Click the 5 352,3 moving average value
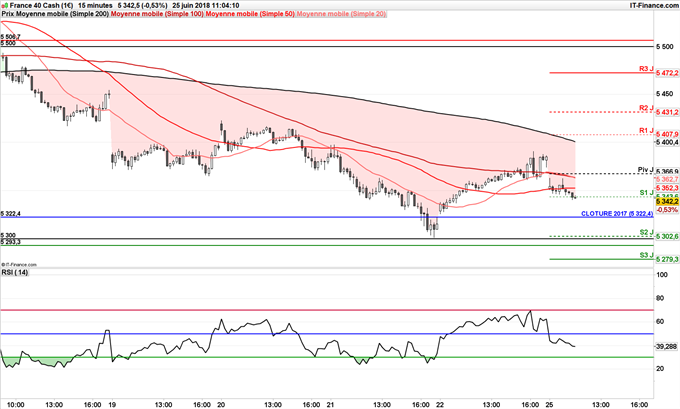 667,188
